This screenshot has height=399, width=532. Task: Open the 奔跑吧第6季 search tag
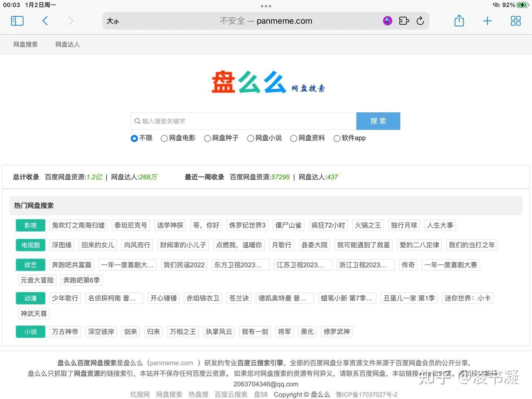(82, 280)
